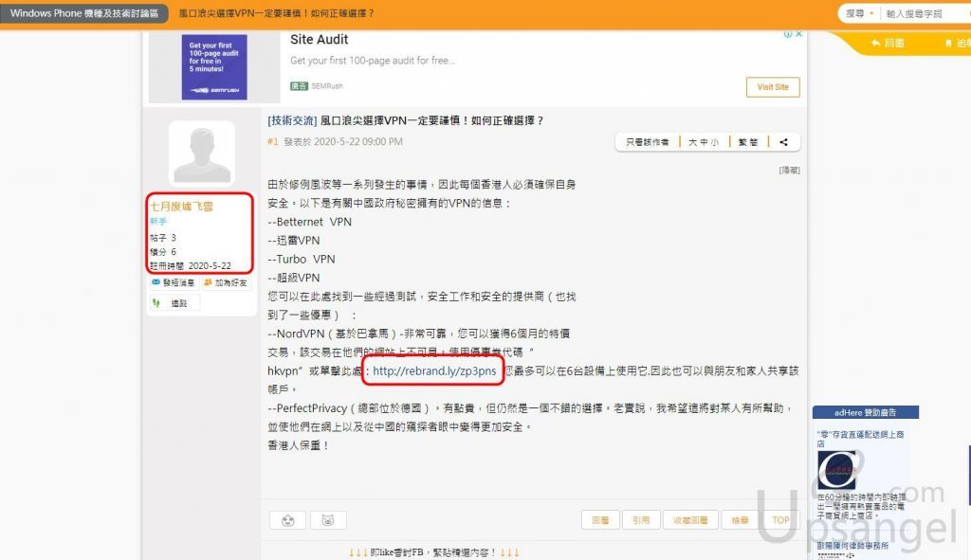This screenshot has height=560, width=971.
Task: Open the SEMrush ad thumbnail image
Action: [x=214, y=67]
